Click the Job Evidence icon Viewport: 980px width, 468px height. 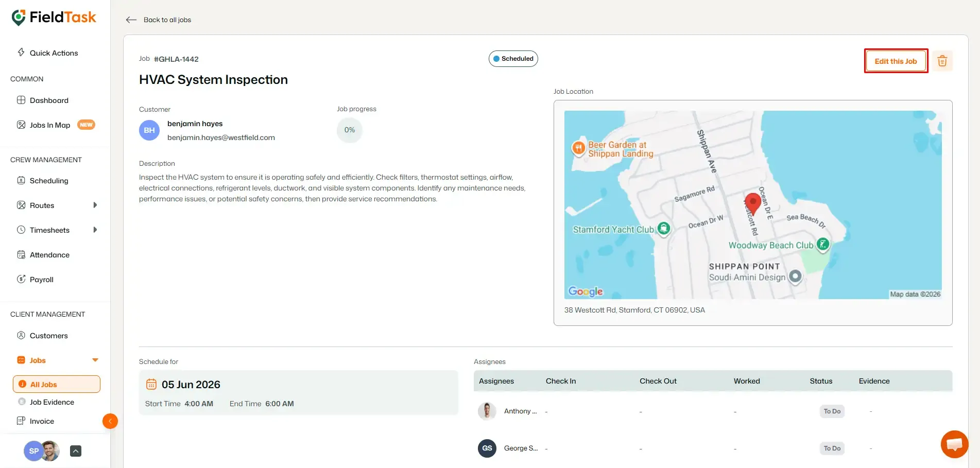[22, 402]
